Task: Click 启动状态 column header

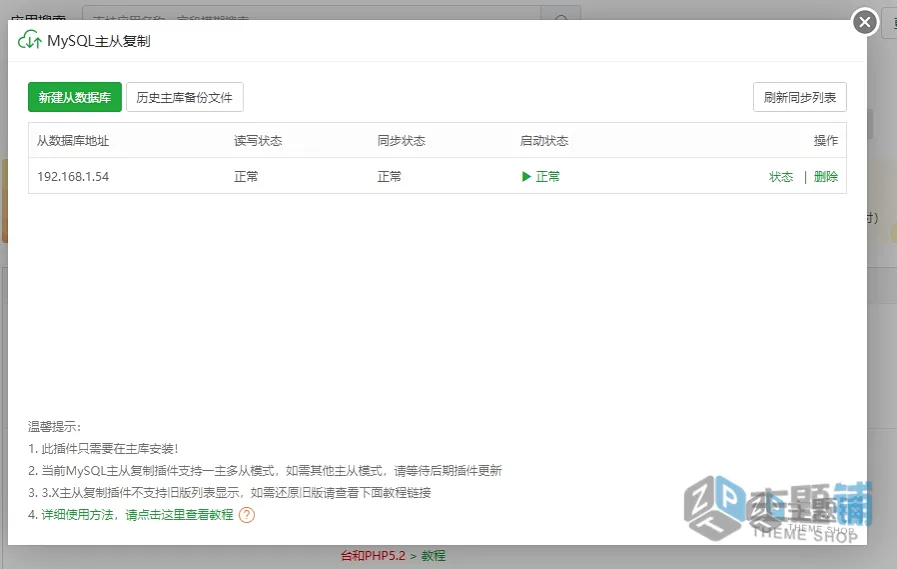Action: [x=544, y=141]
